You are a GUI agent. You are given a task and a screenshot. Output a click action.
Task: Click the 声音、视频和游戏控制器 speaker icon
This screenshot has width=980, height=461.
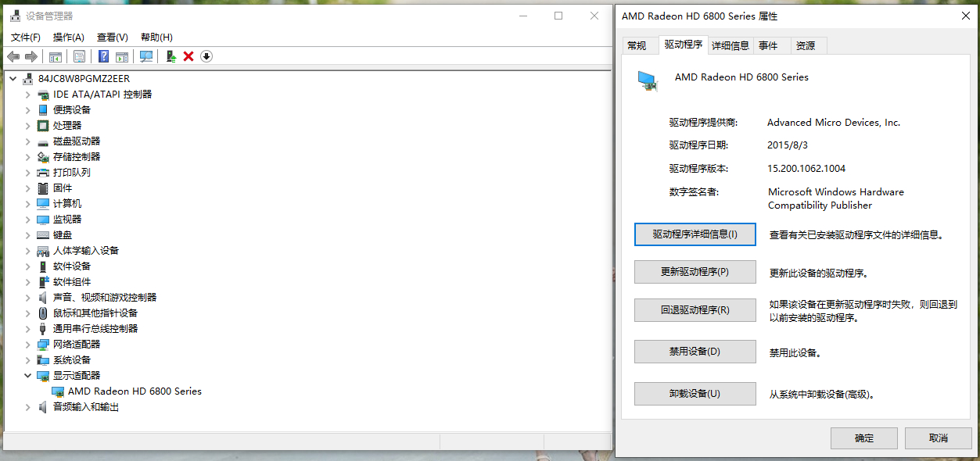pyautogui.click(x=43, y=298)
